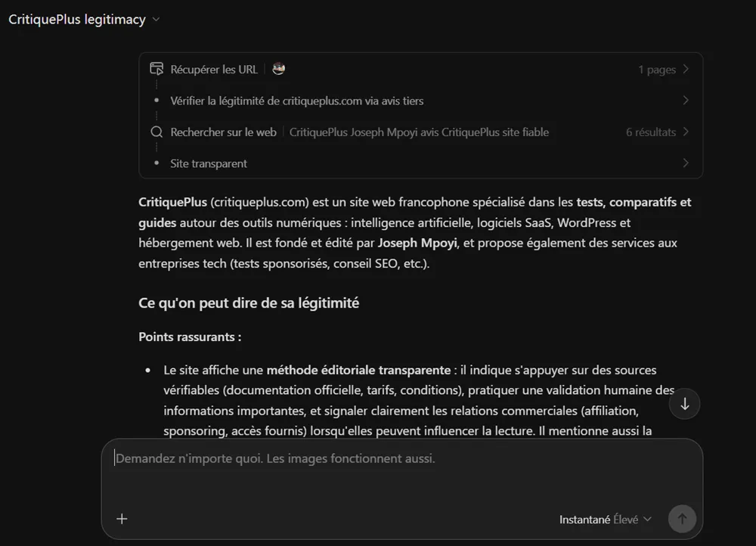Expand the Site transparent step chevron
Screen dimensions: 756x546
pos(686,163)
